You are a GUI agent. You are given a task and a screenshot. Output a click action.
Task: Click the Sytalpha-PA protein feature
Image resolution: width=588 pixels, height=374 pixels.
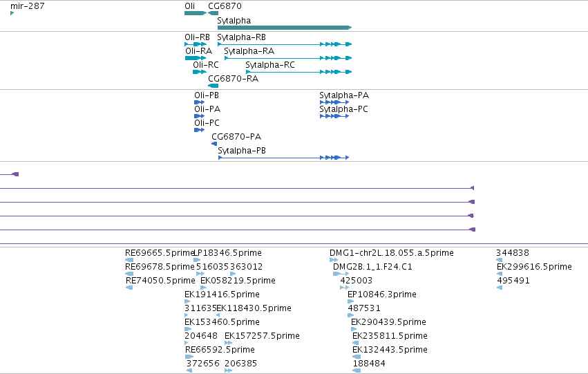[x=334, y=102]
